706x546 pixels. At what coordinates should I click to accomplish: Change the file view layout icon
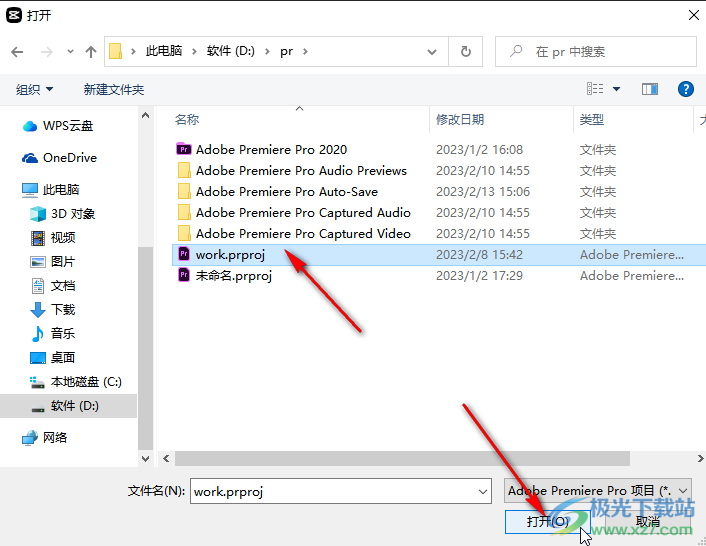coord(595,89)
